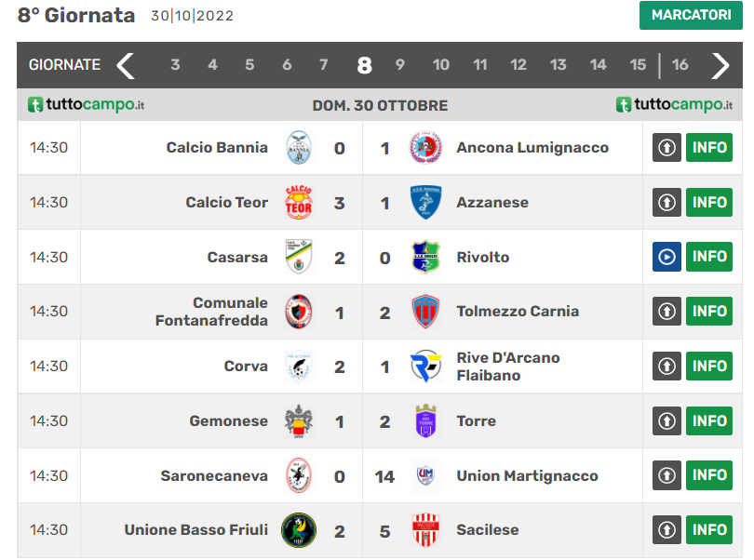The height and width of the screenshot is (560, 754).
Task: Click the Rive D'Arcano Flaibano logo
Action: click(x=425, y=367)
